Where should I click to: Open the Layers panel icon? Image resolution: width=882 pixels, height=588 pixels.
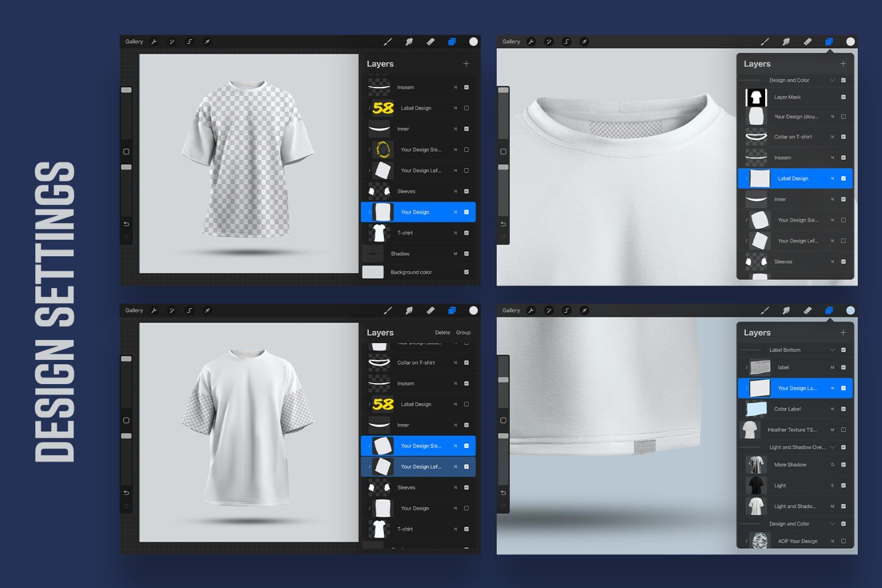coord(452,41)
